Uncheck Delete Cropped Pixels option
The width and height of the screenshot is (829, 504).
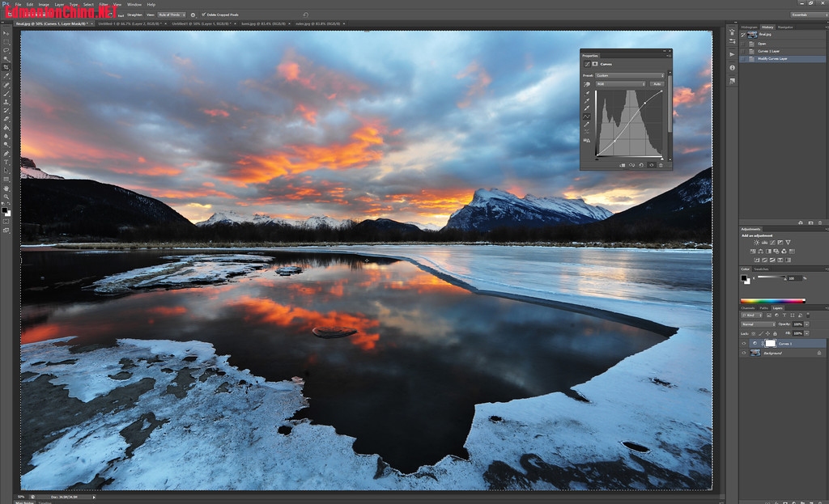pos(203,15)
